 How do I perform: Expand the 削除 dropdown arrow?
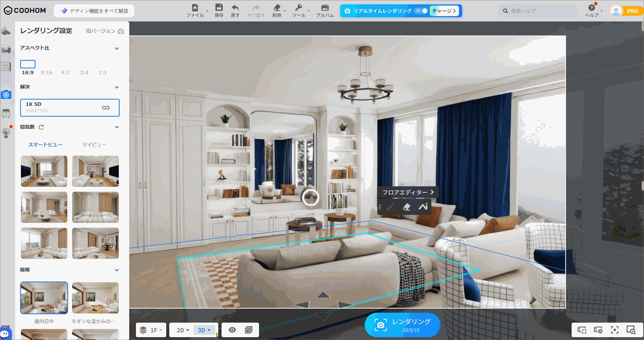click(x=285, y=11)
